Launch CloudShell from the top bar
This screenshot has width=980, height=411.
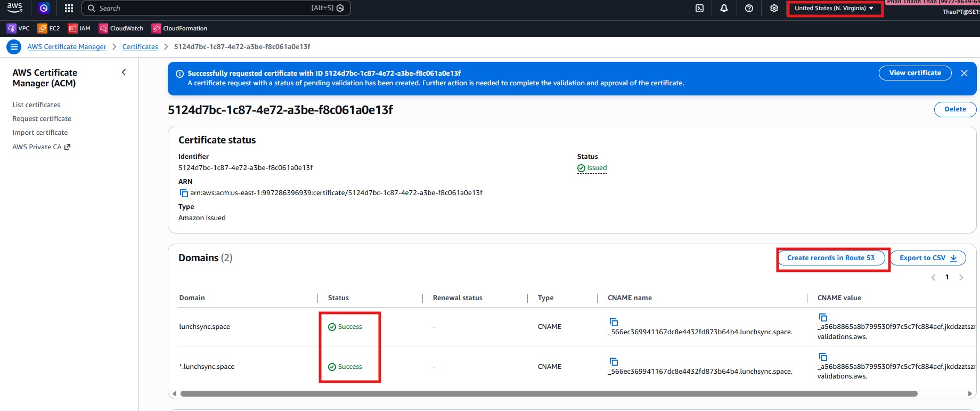pos(699,8)
